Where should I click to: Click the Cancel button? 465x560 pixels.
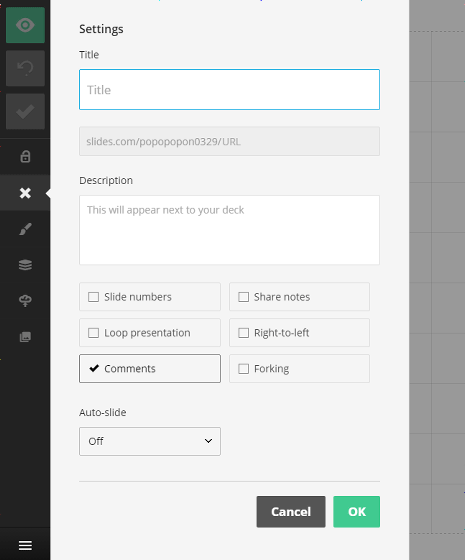point(291,512)
